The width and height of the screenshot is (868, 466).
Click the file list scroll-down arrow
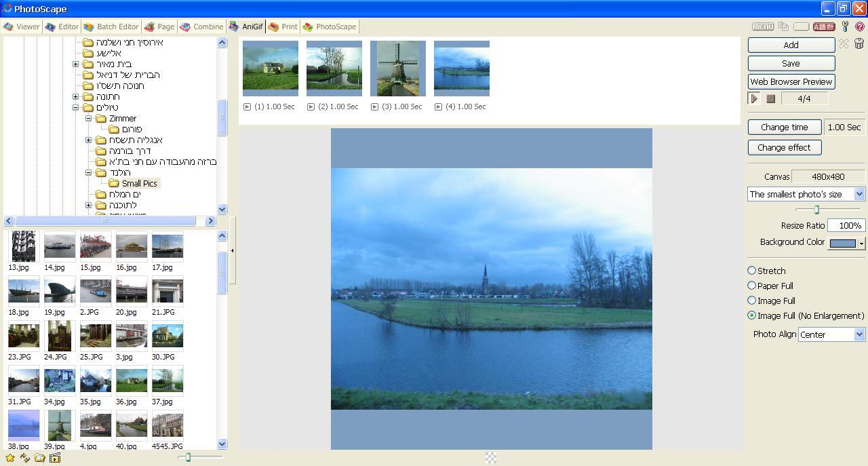[x=222, y=444]
